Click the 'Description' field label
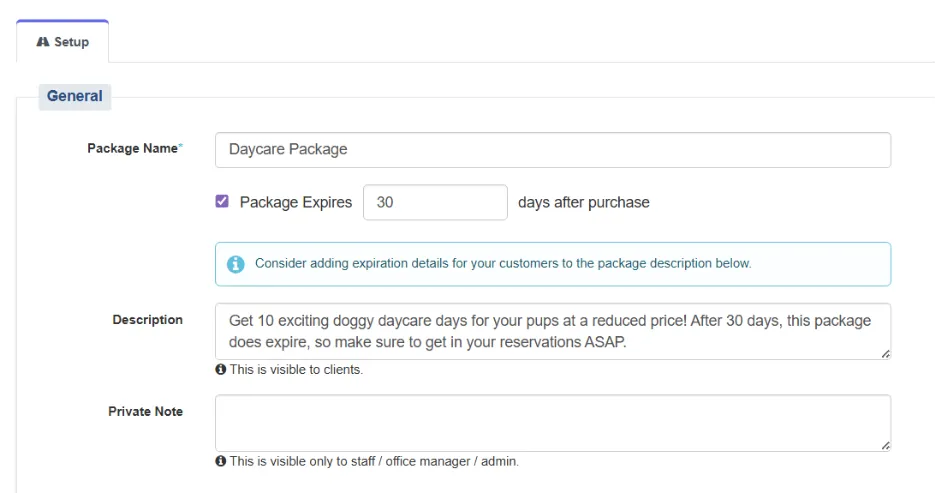 pyautogui.click(x=147, y=320)
